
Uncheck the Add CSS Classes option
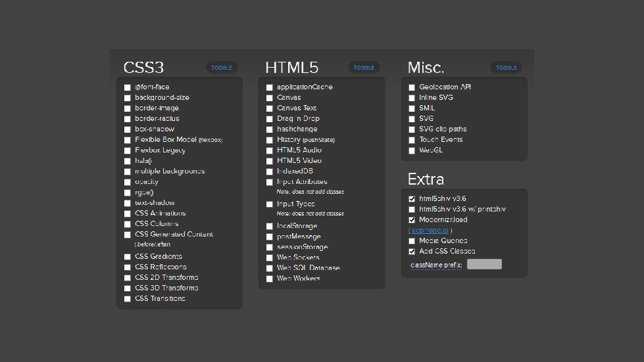(x=412, y=252)
